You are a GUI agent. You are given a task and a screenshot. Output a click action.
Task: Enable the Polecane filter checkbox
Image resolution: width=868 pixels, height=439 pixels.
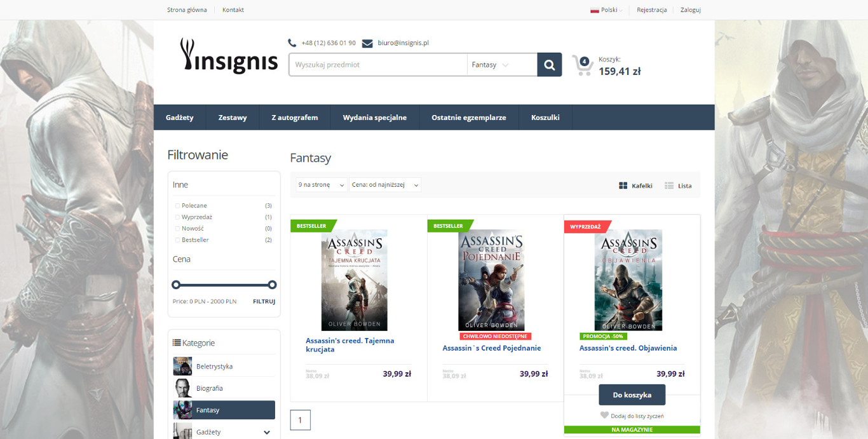click(x=177, y=206)
